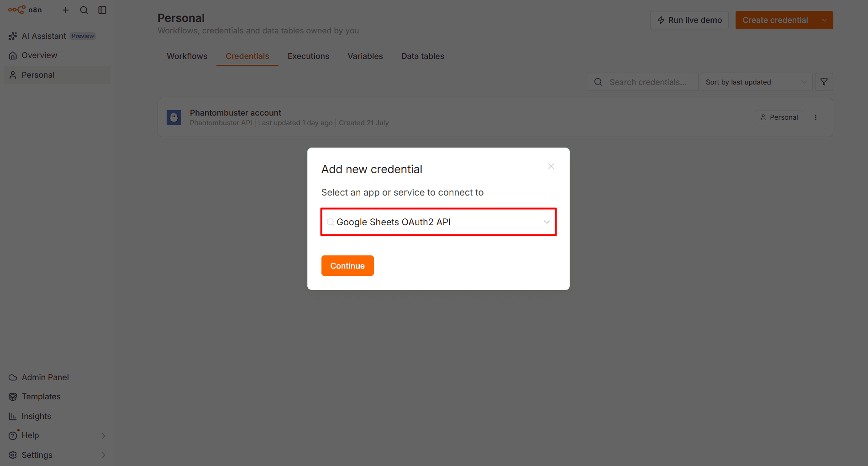Click the Phantombuster ghost icon
The image size is (868, 466).
tap(174, 117)
